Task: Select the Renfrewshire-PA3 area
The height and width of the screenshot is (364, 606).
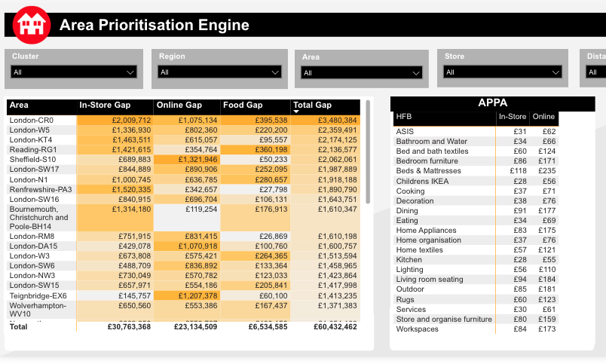Action: [x=41, y=190]
